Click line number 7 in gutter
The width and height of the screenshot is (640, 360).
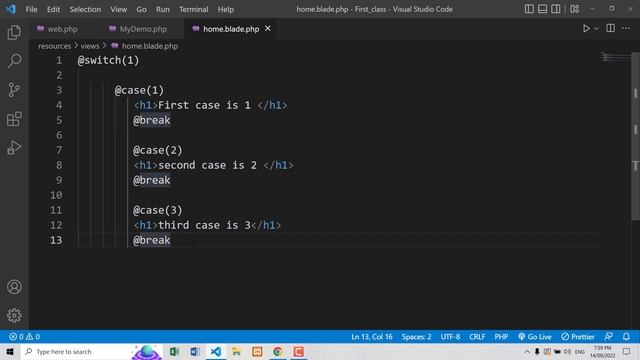pos(59,150)
